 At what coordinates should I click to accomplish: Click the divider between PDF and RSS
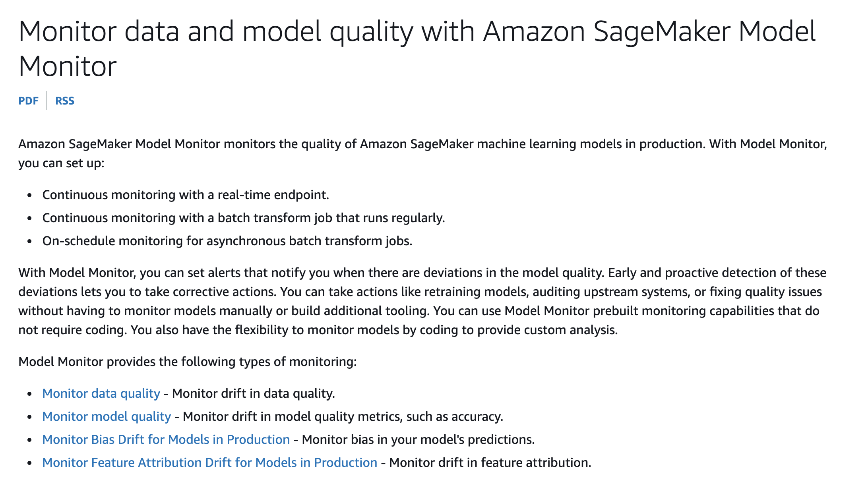tap(47, 101)
